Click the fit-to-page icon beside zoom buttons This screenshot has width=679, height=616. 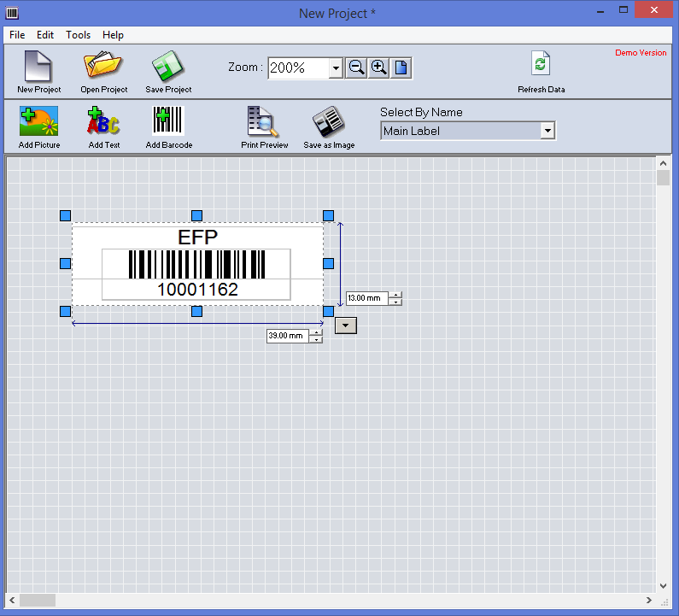[x=401, y=68]
